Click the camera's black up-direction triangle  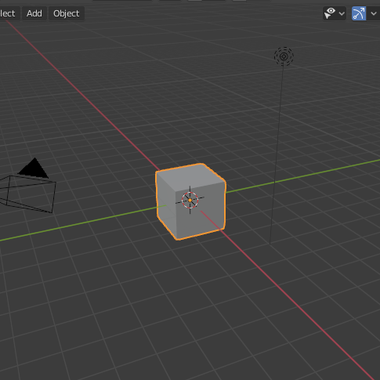click(x=34, y=168)
